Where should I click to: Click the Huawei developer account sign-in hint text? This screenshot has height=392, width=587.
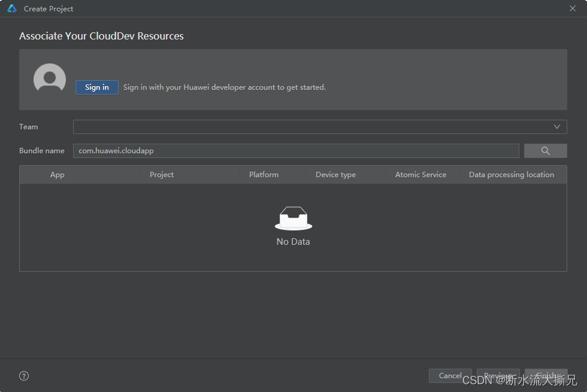(225, 87)
